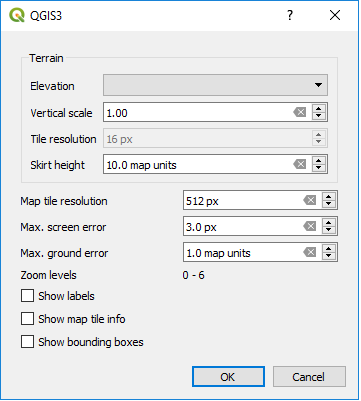Enable the Show map tile info checkbox
This screenshot has height=401, width=361.
(27, 319)
